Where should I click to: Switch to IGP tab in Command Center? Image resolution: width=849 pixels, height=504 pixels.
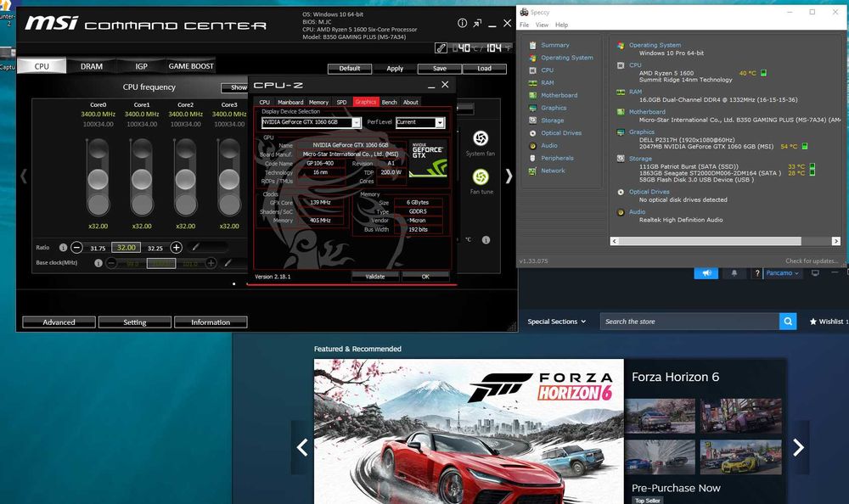[141, 66]
